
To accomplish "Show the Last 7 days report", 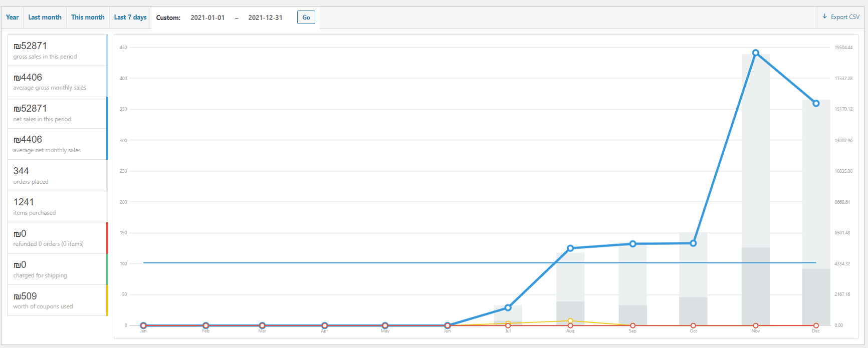I will 130,17.
